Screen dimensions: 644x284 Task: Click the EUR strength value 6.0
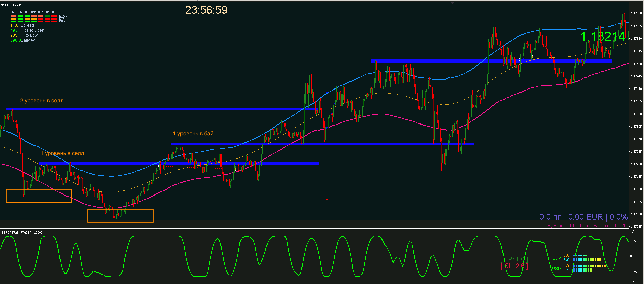pos(566,260)
